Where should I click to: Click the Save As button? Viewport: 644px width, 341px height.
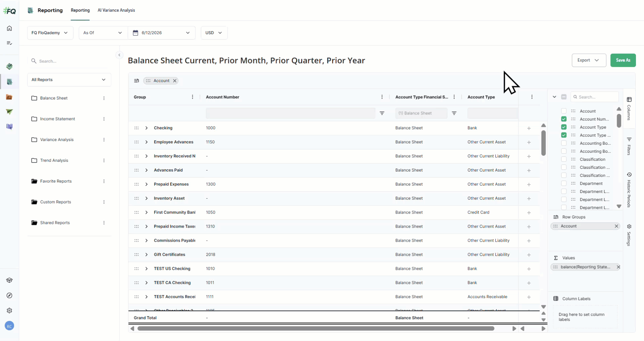click(623, 60)
